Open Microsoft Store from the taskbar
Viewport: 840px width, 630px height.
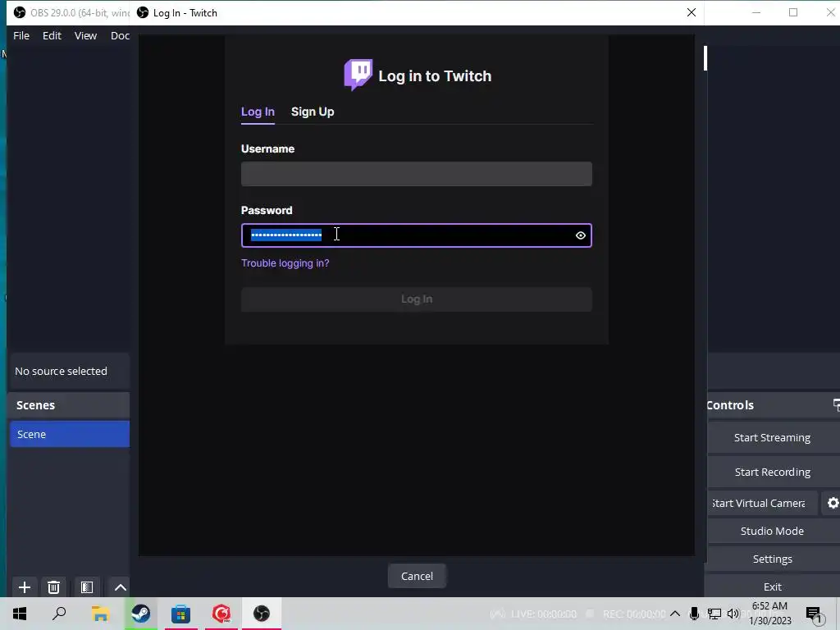(181, 614)
